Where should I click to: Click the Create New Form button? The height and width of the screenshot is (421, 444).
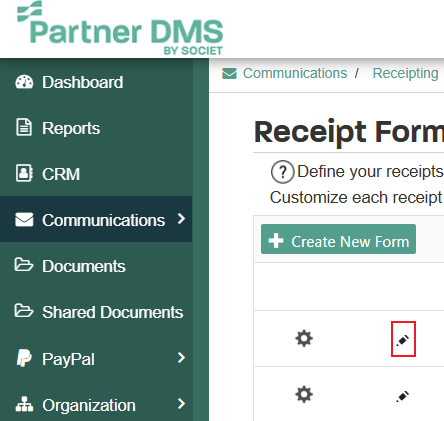click(x=338, y=239)
